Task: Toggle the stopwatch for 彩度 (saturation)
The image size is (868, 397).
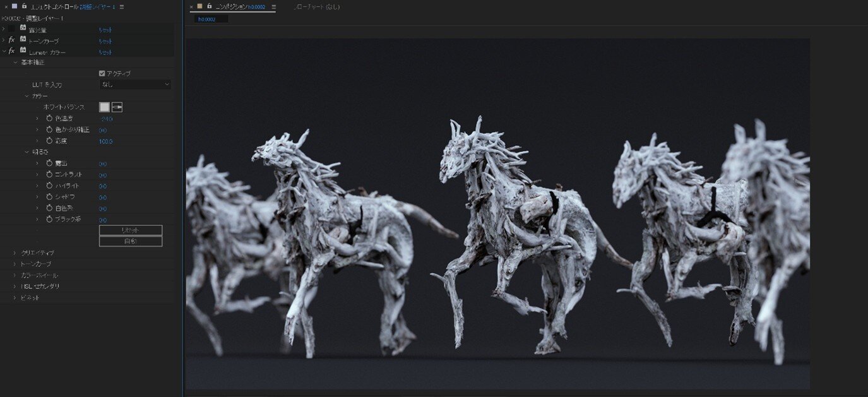Action: tap(49, 141)
